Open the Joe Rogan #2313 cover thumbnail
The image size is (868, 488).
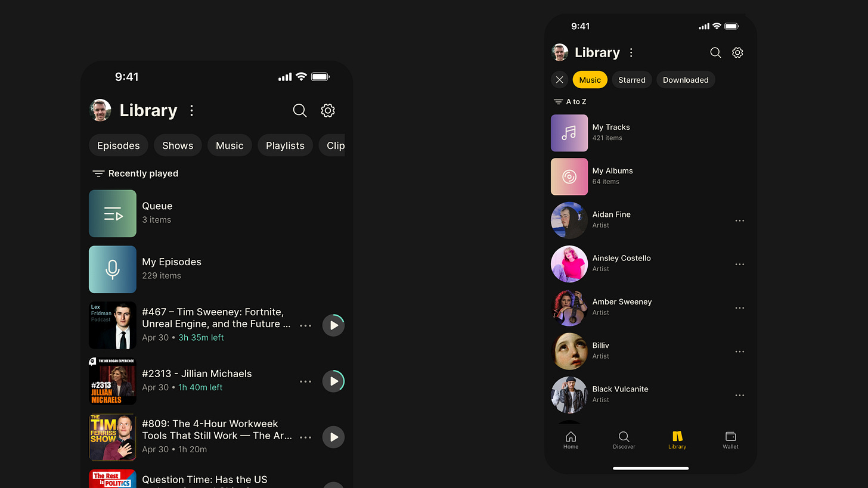point(113,381)
